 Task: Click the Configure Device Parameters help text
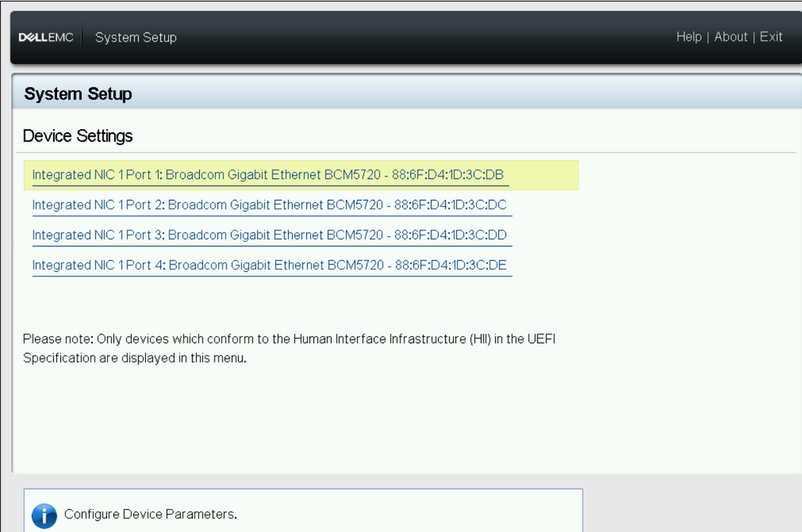tap(151, 514)
